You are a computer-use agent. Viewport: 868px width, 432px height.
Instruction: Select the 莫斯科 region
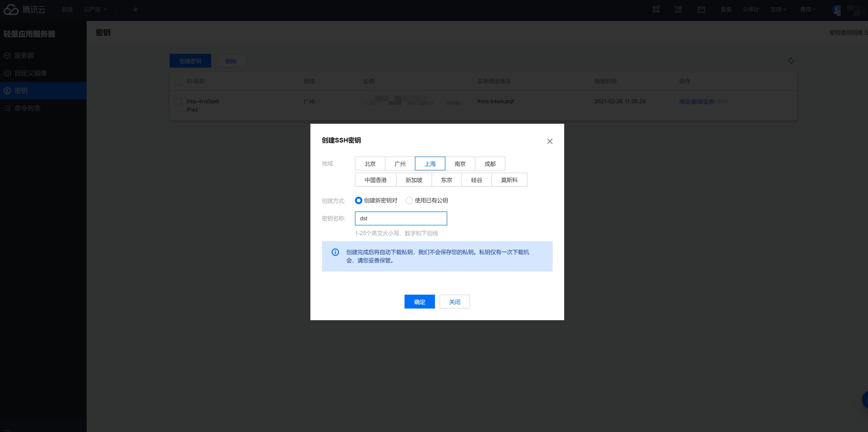[x=509, y=180]
